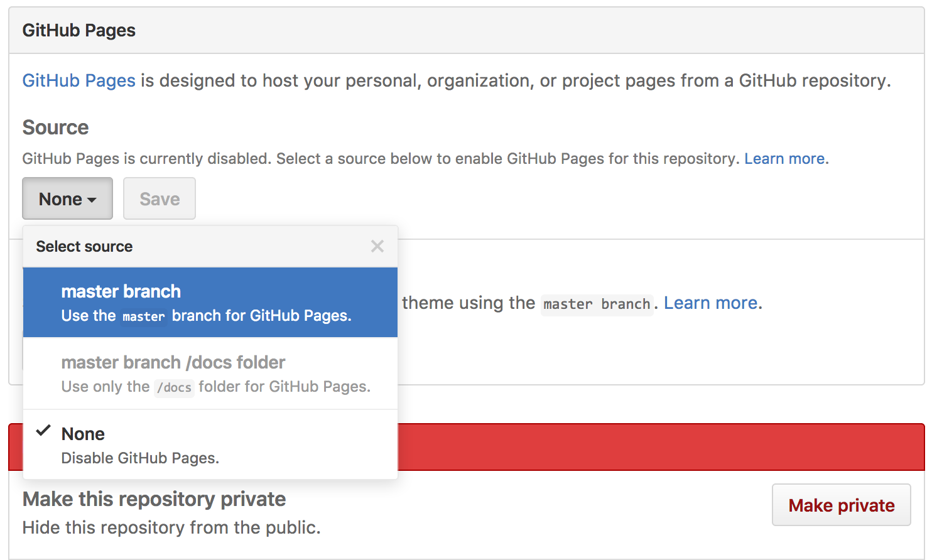The width and height of the screenshot is (932, 560).
Task: Click the GitHub Pages section header
Action: [x=466, y=31]
